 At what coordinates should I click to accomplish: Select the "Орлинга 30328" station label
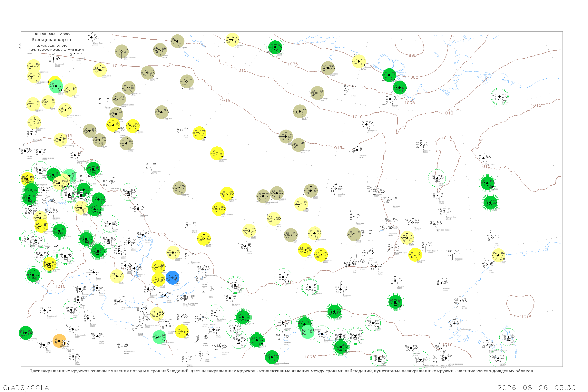pos(178,259)
